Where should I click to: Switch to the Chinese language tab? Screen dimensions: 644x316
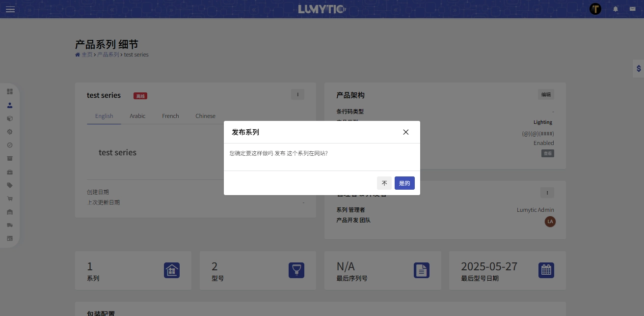click(205, 116)
